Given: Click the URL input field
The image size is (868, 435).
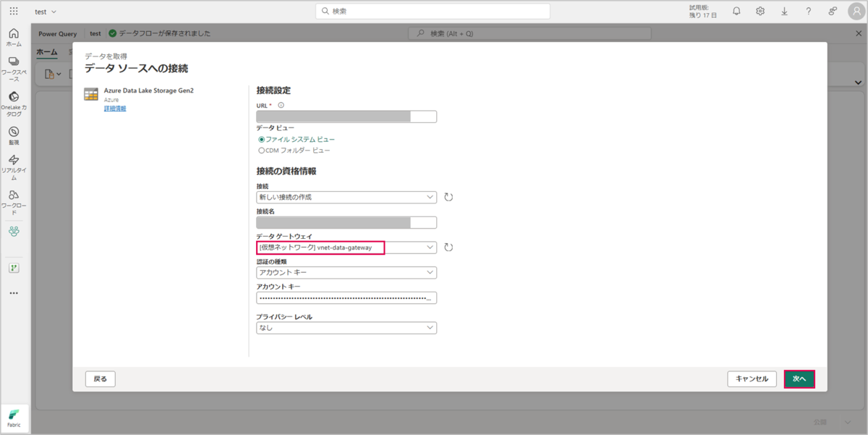Looking at the screenshot, I should click(x=346, y=117).
